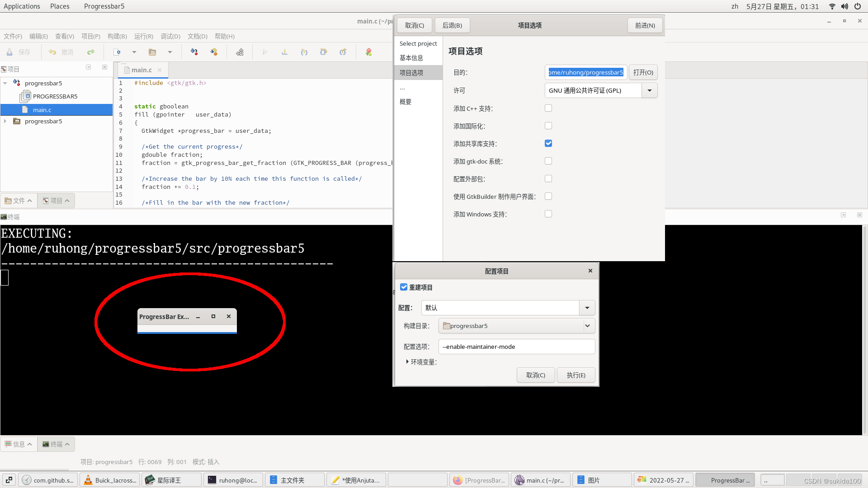
Task: Click the 配置选项 text field
Action: tap(516, 347)
